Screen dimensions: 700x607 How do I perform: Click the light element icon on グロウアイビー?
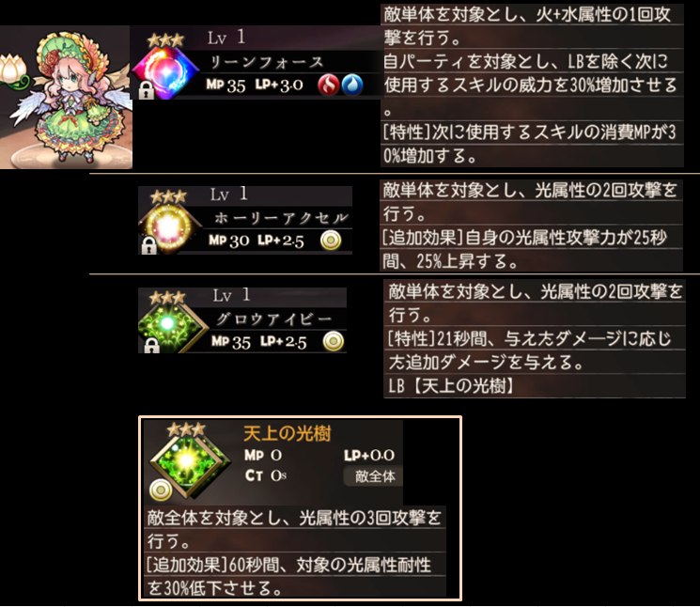(334, 341)
